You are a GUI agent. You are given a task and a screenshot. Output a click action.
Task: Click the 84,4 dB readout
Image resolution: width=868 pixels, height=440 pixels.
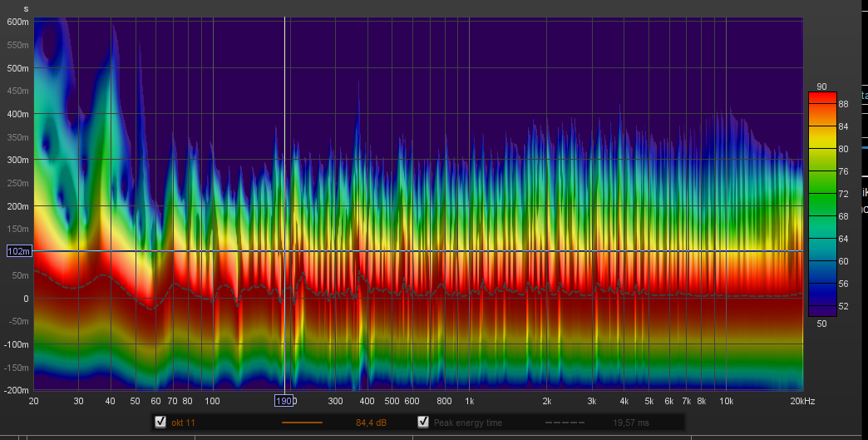[x=372, y=423]
